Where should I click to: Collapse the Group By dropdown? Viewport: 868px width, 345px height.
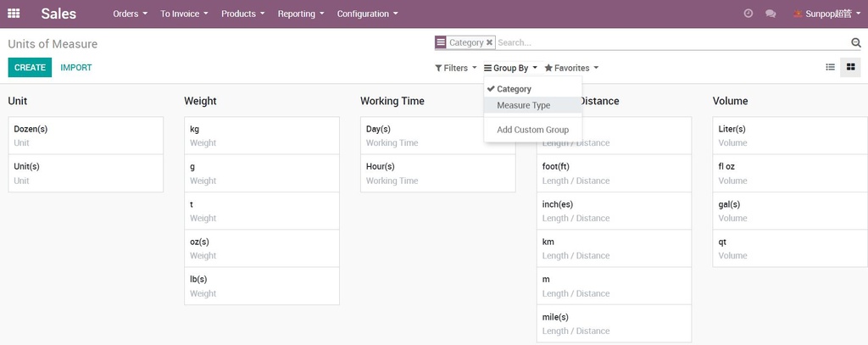coord(511,68)
